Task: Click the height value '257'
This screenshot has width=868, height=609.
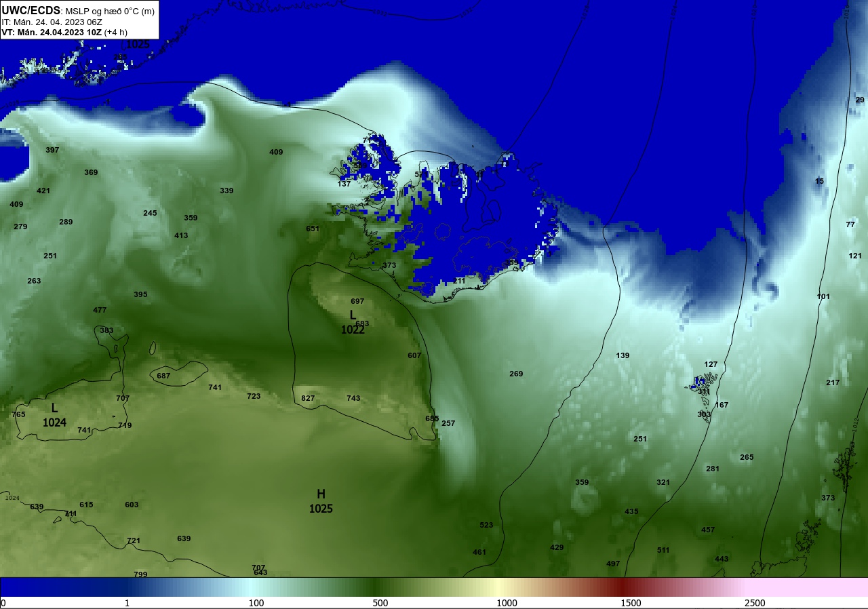Action: (x=448, y=423)
